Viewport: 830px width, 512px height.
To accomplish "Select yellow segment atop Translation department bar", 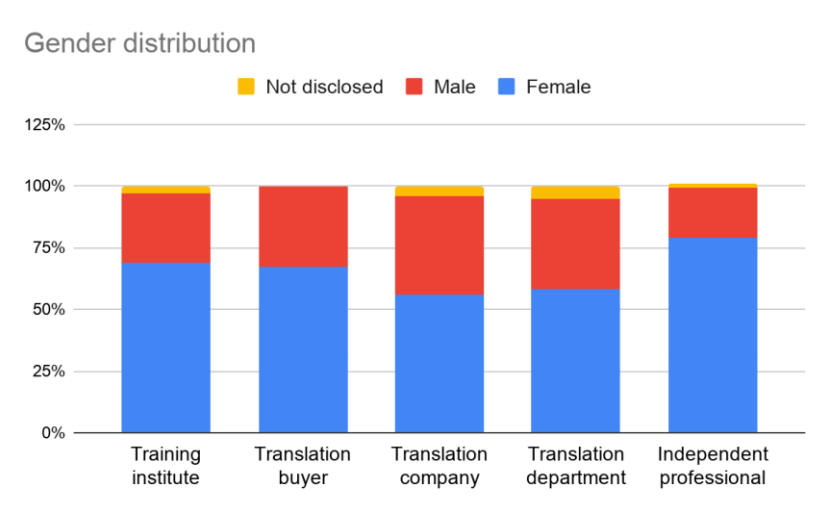I will pyautogui.click(x=575, y=192).
